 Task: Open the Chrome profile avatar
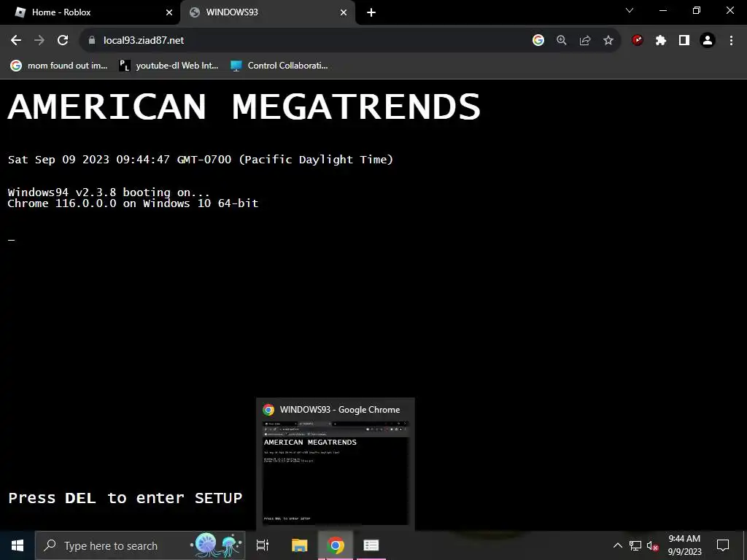point(708,41)
